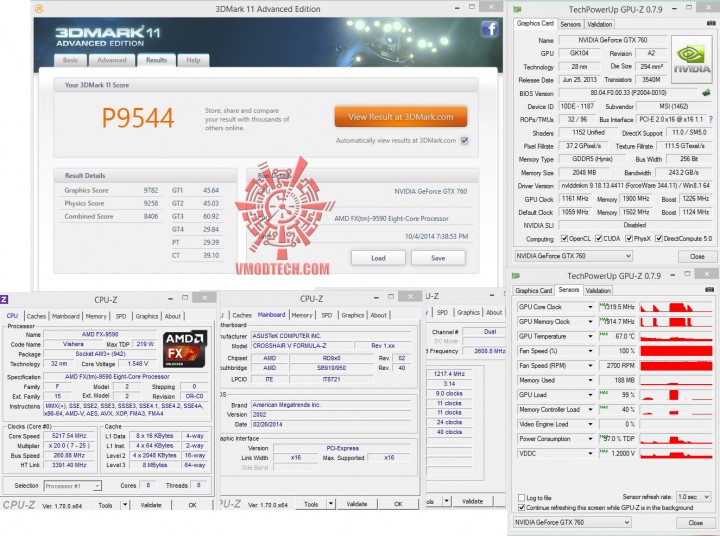Viewport: 720px width, 536px height.
Task: Switch to Graphics Card tab in Sensors window
Action: [x=533, y=290]
